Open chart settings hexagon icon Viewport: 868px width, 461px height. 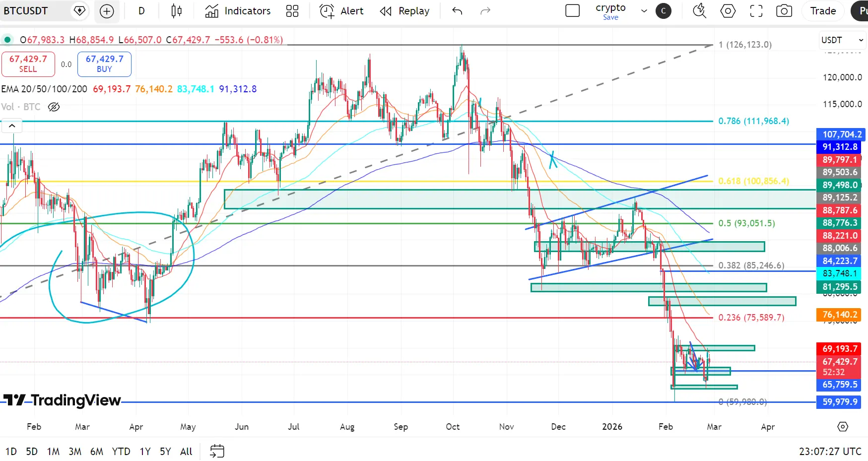(x=728, y=11)
